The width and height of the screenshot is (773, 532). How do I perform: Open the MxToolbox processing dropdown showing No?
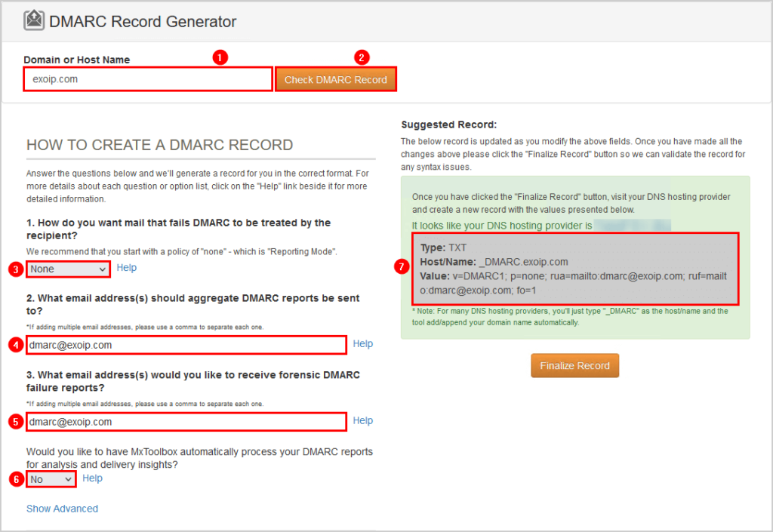click(51, 479)
